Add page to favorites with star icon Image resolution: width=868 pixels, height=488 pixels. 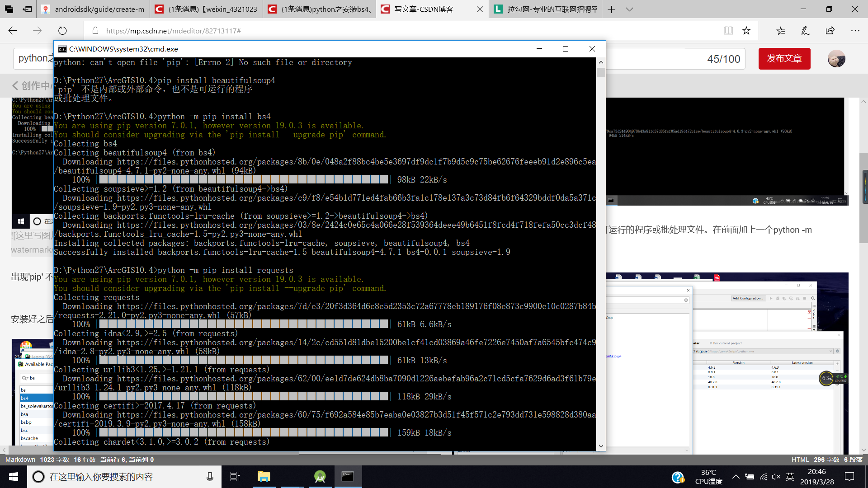click(746, 31)
